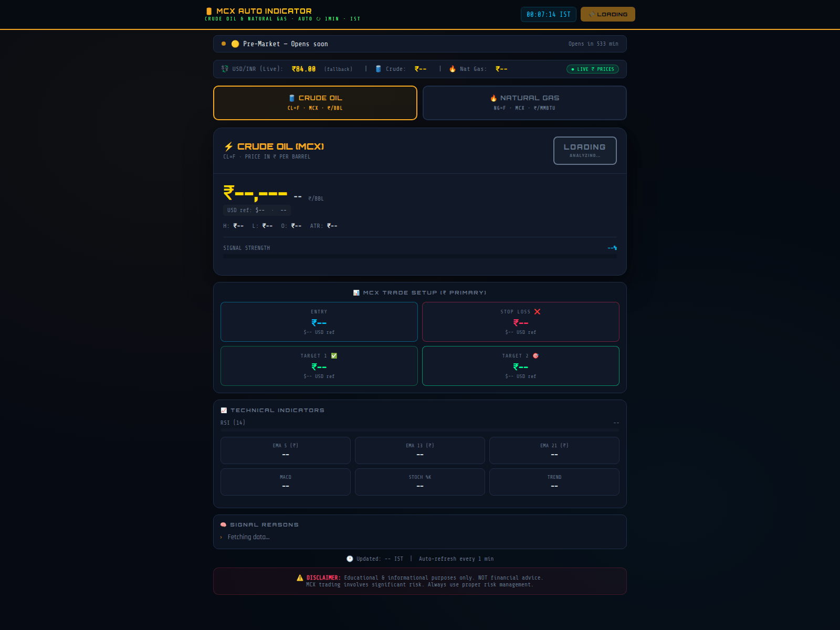Click the warning triangle icon in the disclaimer
The width and height of the screenshot is (840, 630).
point(299,577)
